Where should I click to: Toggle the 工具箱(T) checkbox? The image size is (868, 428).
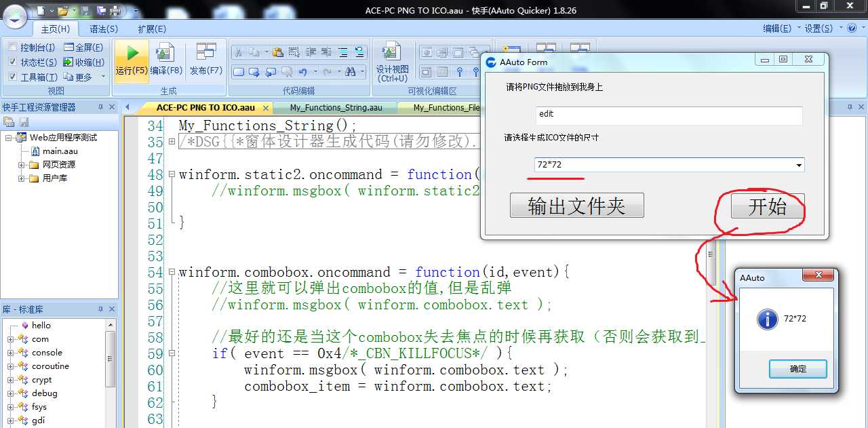(13, 77)
